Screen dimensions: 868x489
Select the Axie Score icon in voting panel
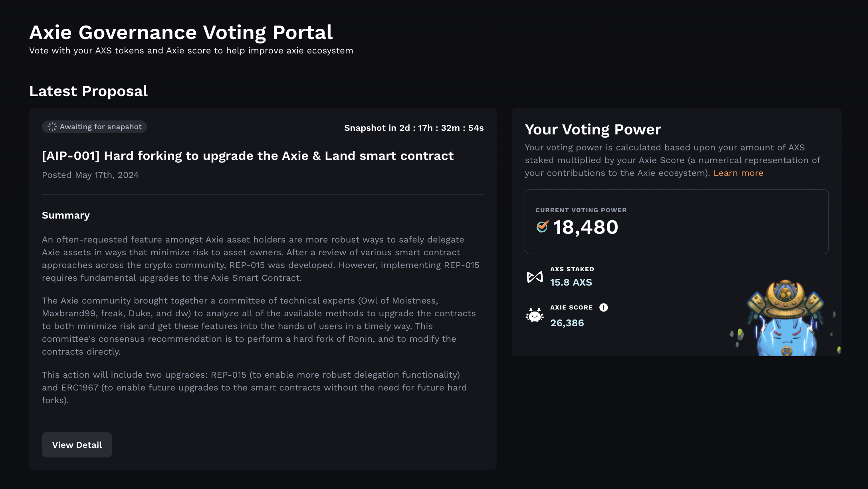535,315
